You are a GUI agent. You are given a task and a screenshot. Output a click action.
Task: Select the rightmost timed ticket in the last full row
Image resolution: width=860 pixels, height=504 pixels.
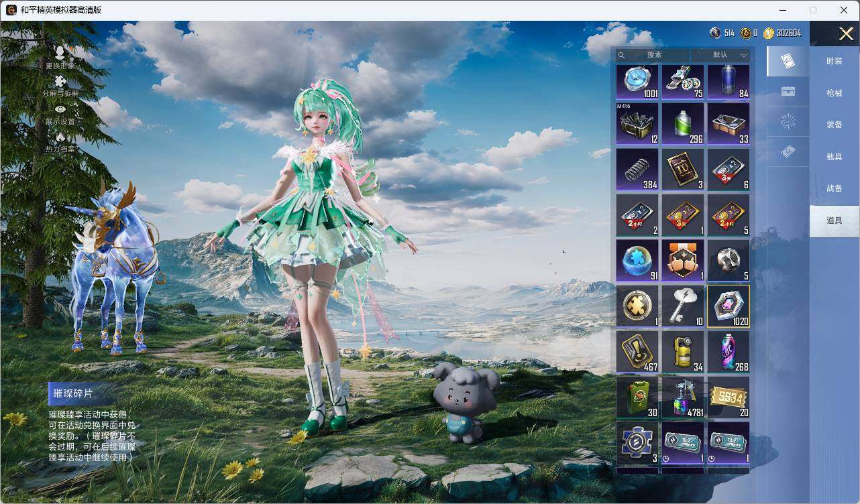pos(729,442)
